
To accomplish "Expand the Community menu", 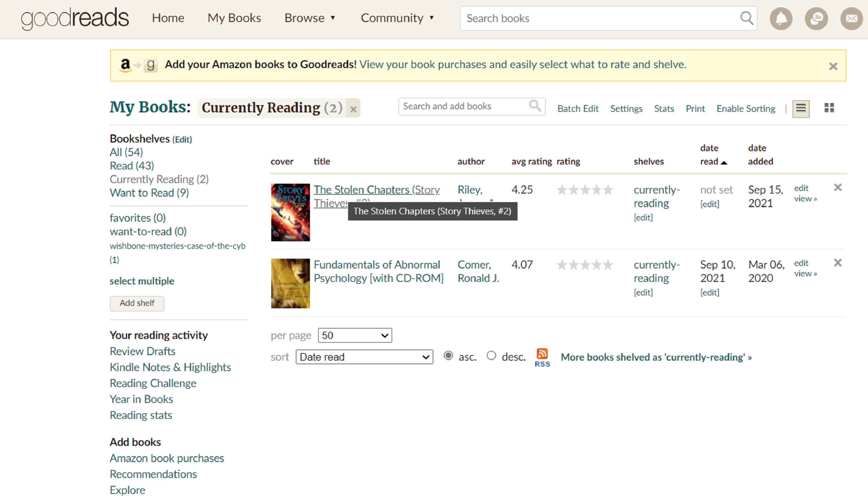I will point(397,18).
